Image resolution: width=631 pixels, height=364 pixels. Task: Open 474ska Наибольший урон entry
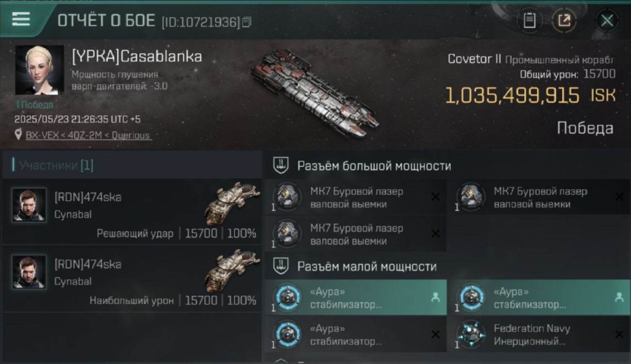tap(132, 279)
